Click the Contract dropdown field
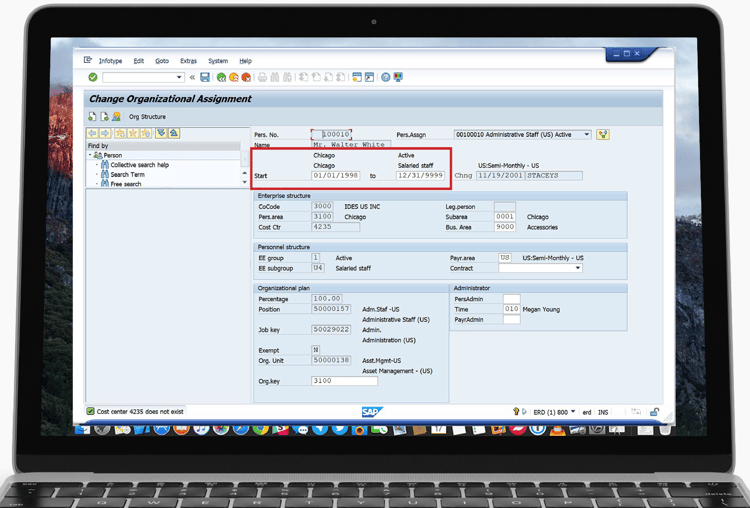This screenshot has height=508, width=750. [x=540, y=268]
